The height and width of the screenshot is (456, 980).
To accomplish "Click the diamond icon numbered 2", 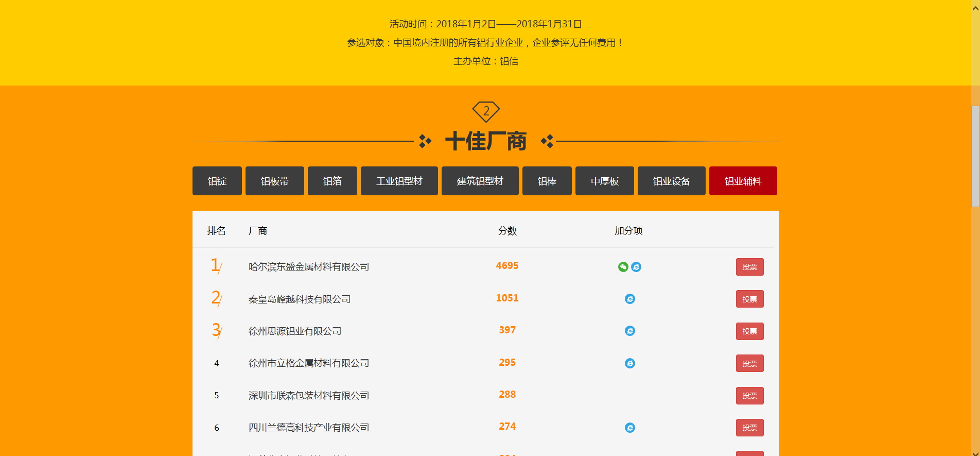I will (486, 111).
